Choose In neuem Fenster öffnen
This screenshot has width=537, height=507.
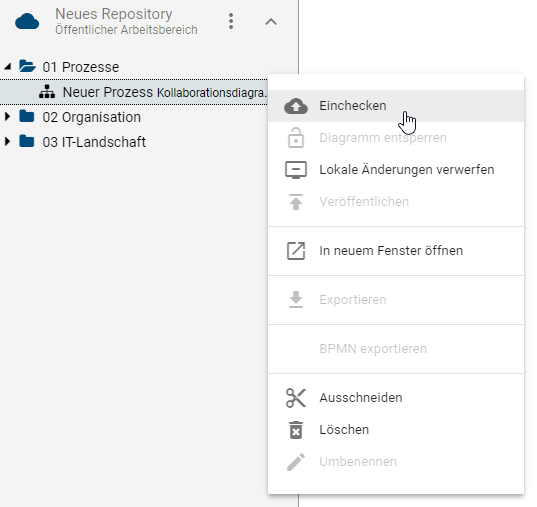click(396, 251)
